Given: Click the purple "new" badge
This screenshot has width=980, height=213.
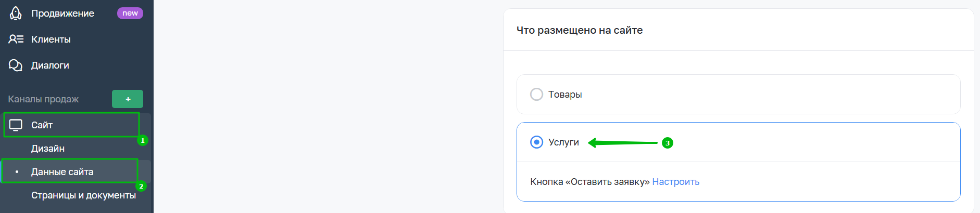Looking at the screenshot, I should (130, 14).
